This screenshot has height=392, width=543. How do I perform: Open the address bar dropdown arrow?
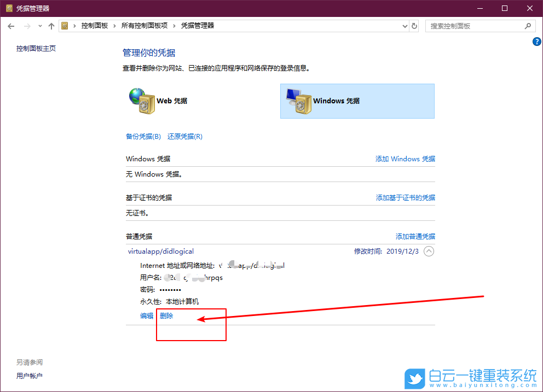(x=405, y=26)
